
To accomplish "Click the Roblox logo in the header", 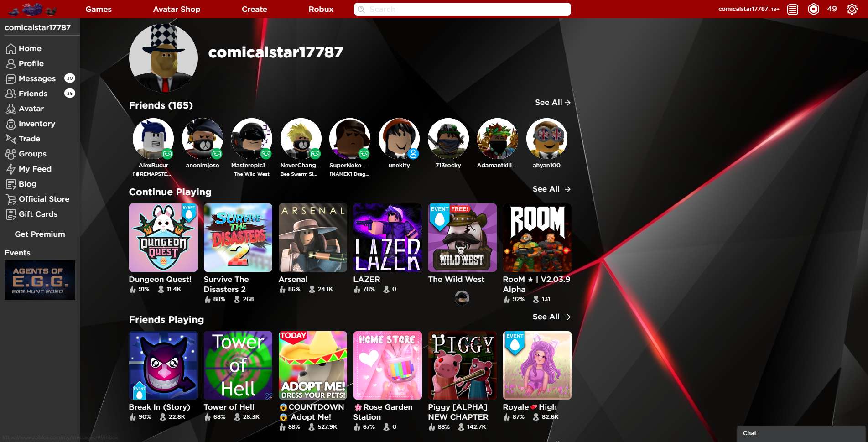I will [x=33, y=9].
